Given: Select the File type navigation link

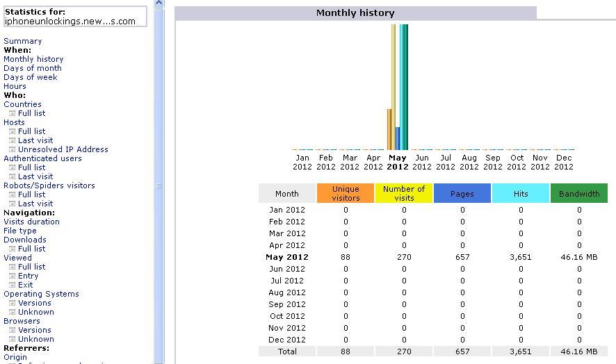Looking at the screenshot, I should [x=20, y=231].
